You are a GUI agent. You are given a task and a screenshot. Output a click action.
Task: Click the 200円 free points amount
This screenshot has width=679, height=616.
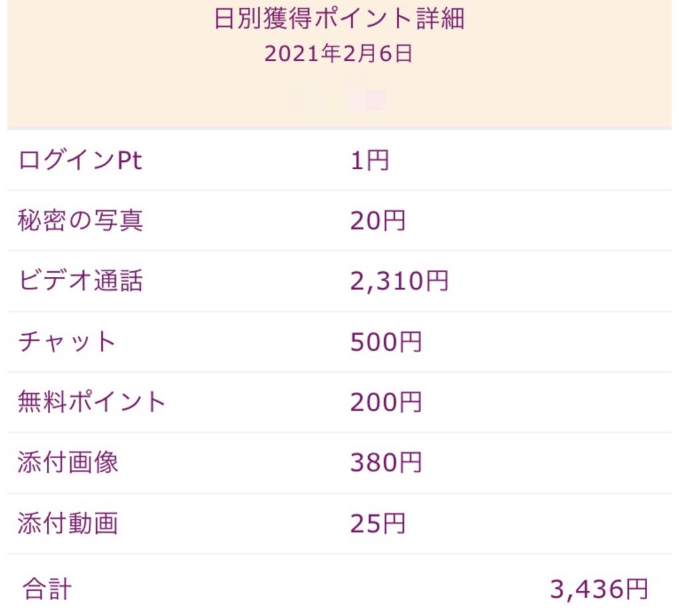coord(386,402)
